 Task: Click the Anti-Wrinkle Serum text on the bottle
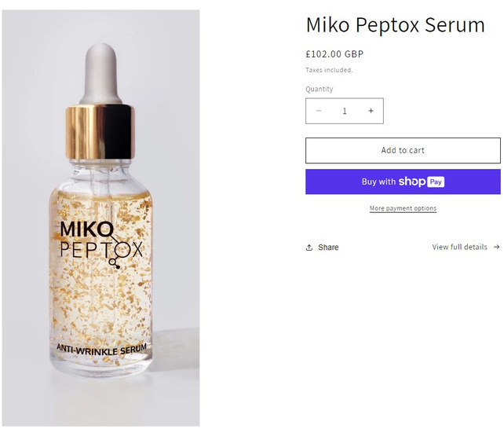click(x=101, y=348)
